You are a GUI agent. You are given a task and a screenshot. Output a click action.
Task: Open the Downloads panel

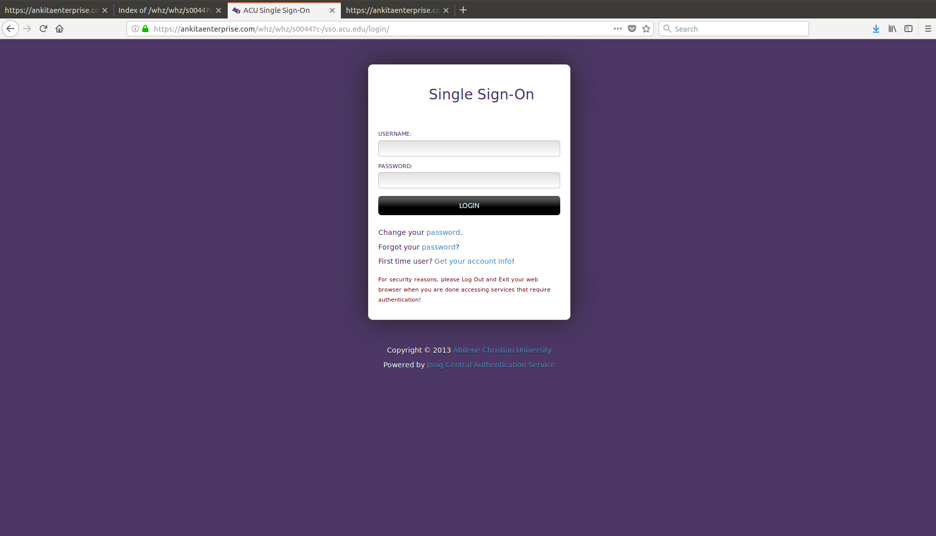876,29
